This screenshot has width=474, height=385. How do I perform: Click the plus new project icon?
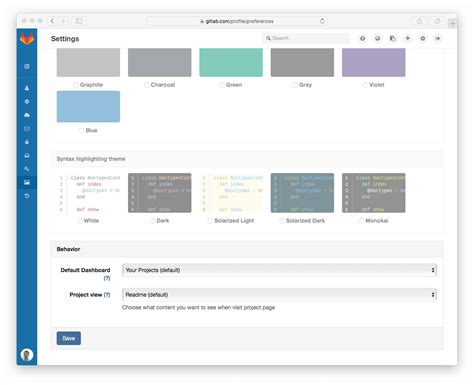(407, 39)
